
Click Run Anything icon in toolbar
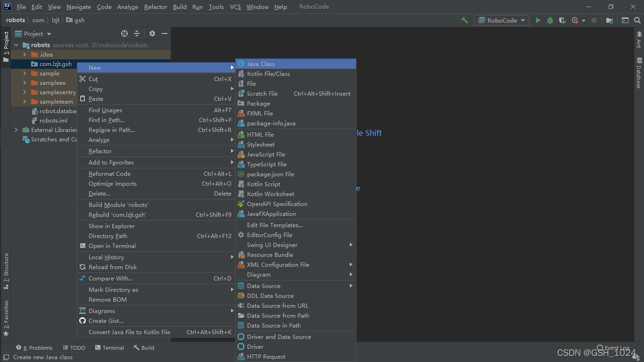point(625,20)
